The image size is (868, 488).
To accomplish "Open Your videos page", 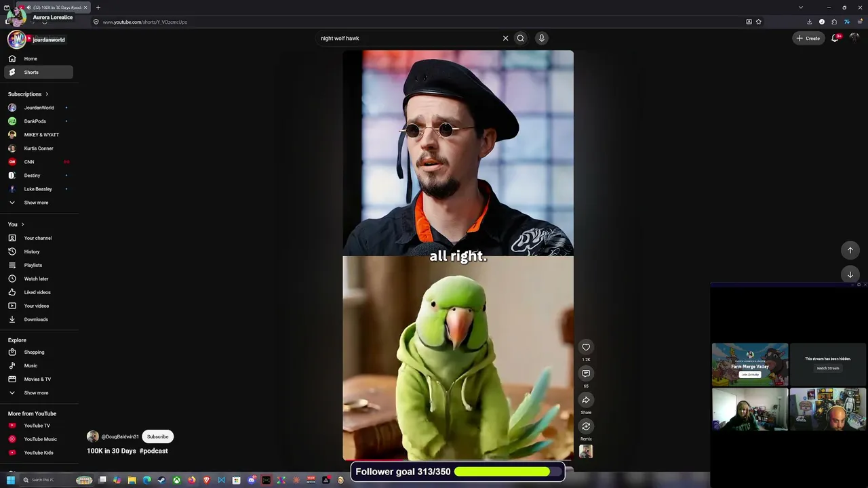I will click(x=39, y=306).
